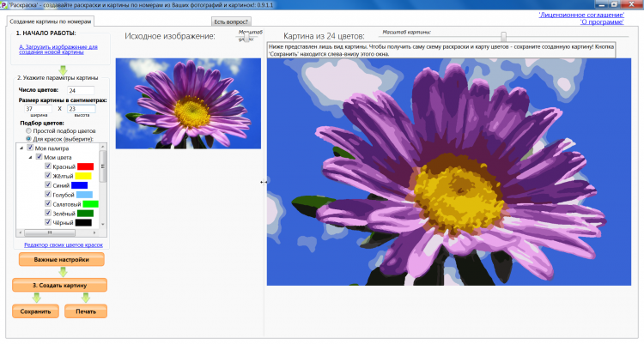Click the 'Печать' button
Screen dimensions: 644x344
[86, 311]
